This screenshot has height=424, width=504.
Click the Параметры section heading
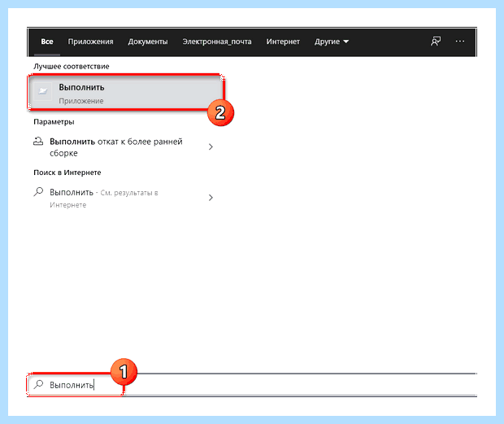tap(54, 121)
